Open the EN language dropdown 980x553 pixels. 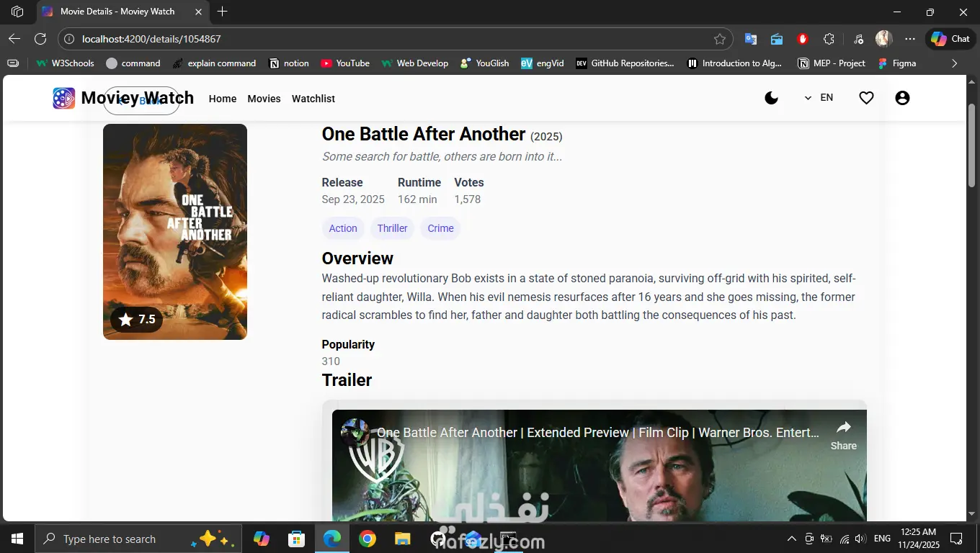(x=819, y=98)
